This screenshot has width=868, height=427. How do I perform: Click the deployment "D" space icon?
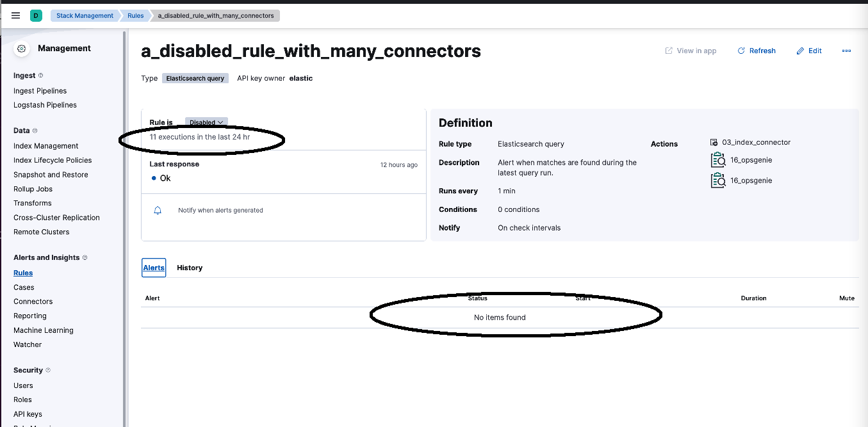[x=36, y=14]
